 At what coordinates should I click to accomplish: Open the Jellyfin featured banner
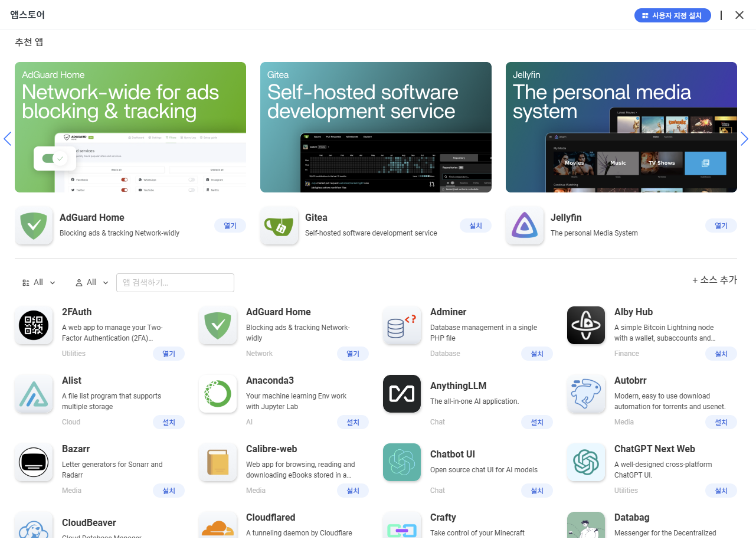coord(621,127)
